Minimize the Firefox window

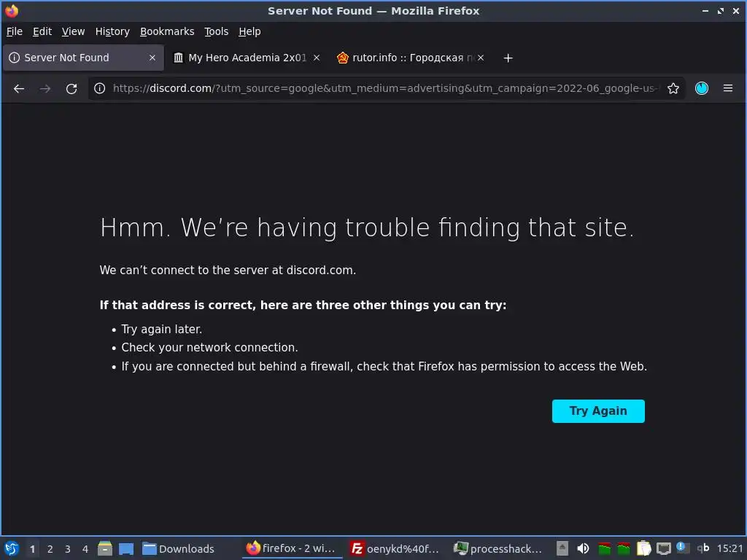coord(705,10)
